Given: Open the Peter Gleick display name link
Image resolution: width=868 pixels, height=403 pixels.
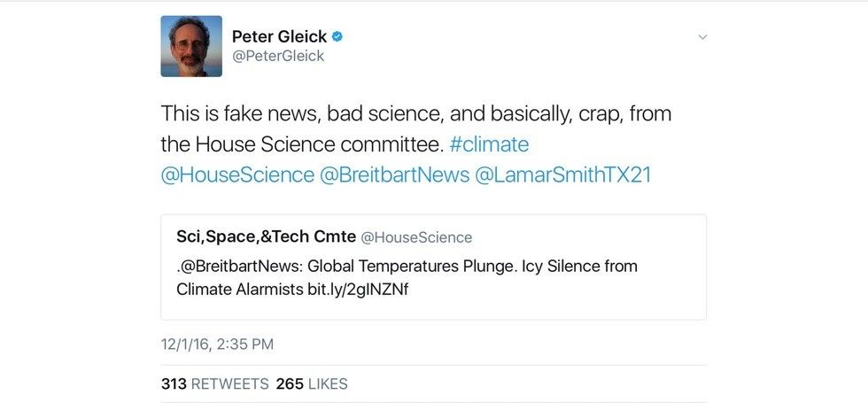Looking at the screenshot, I should pyautogui.click(x=279, y=36).
